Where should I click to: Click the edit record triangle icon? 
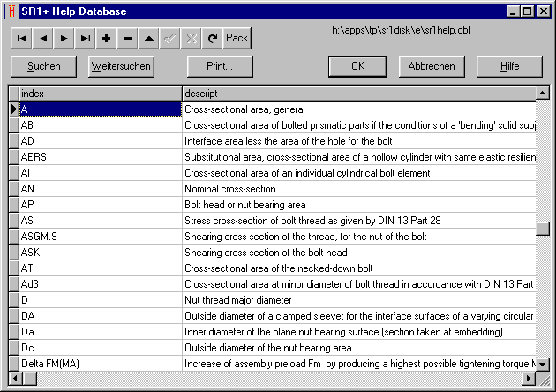point(149,38)
